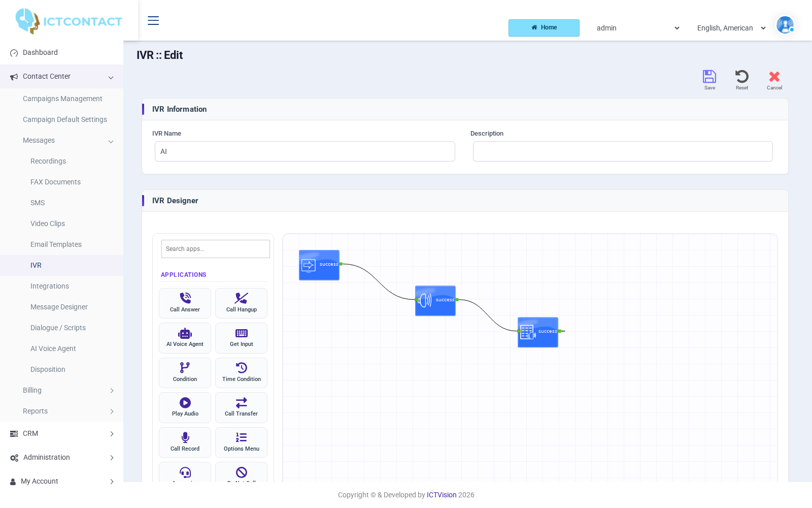Select the Call Answer application
This screenshot has width=812, height=508.
185,303
